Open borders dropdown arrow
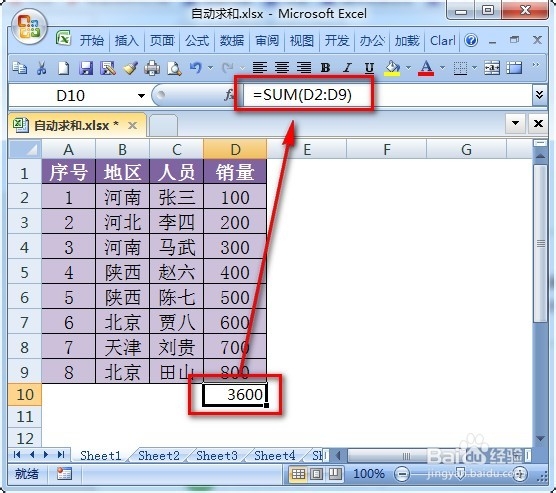Screen dimensions: 556x493 point(474,67)
